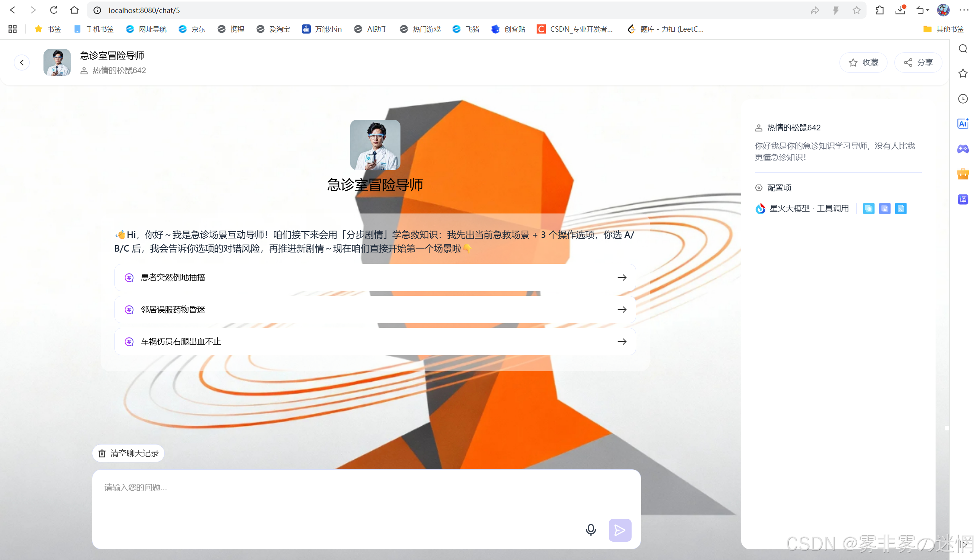Image resolution: width=976 pixels, height=560 pixels.
Task: Choose the 邻居误服药物昏迷 scenario option
Action: (375, 309)
